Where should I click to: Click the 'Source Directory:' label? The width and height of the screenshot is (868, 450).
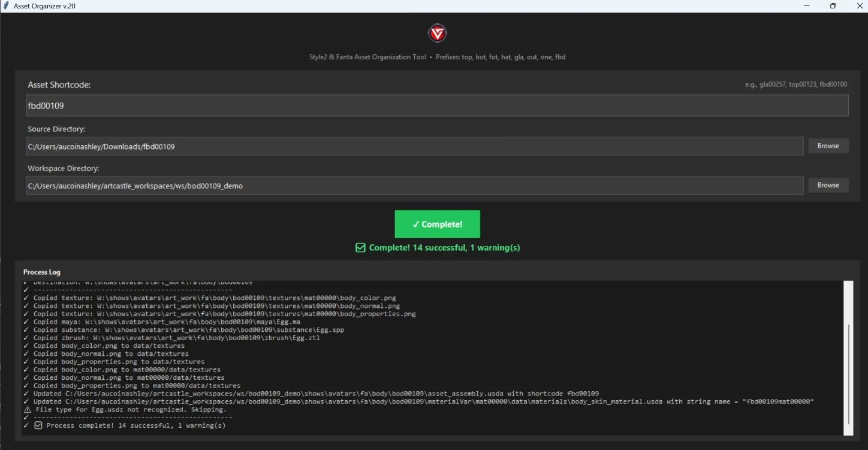56,129
